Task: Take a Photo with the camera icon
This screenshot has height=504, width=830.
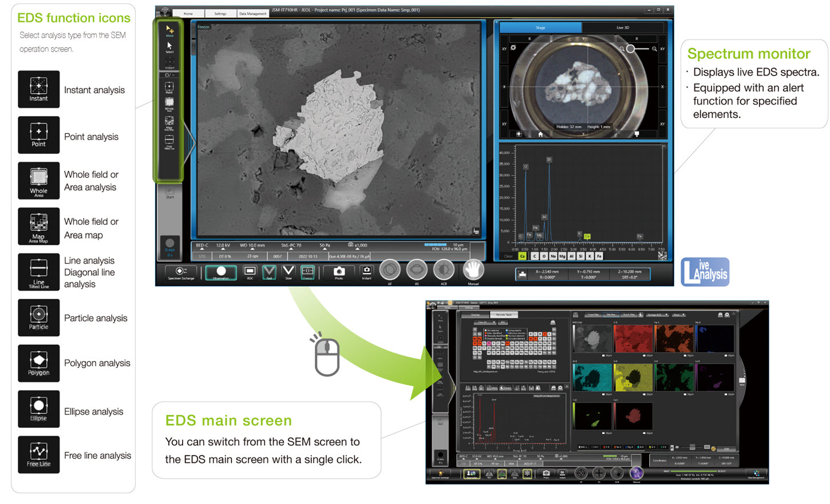Action: [x=339, y=272]
